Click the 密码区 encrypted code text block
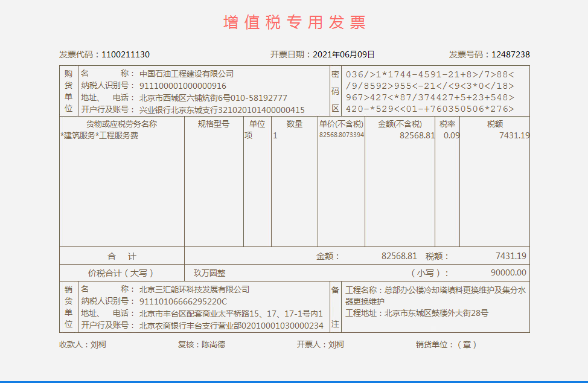 tap(430, 91)
